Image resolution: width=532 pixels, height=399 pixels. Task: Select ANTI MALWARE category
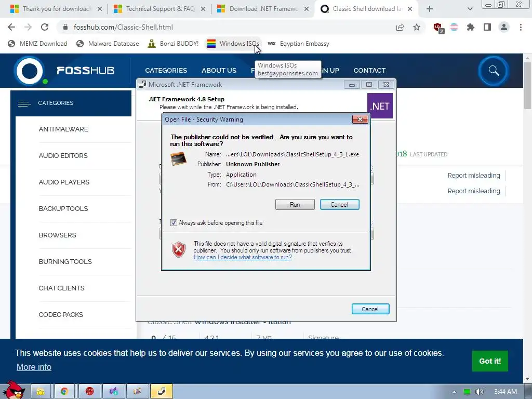pos(63,129)
